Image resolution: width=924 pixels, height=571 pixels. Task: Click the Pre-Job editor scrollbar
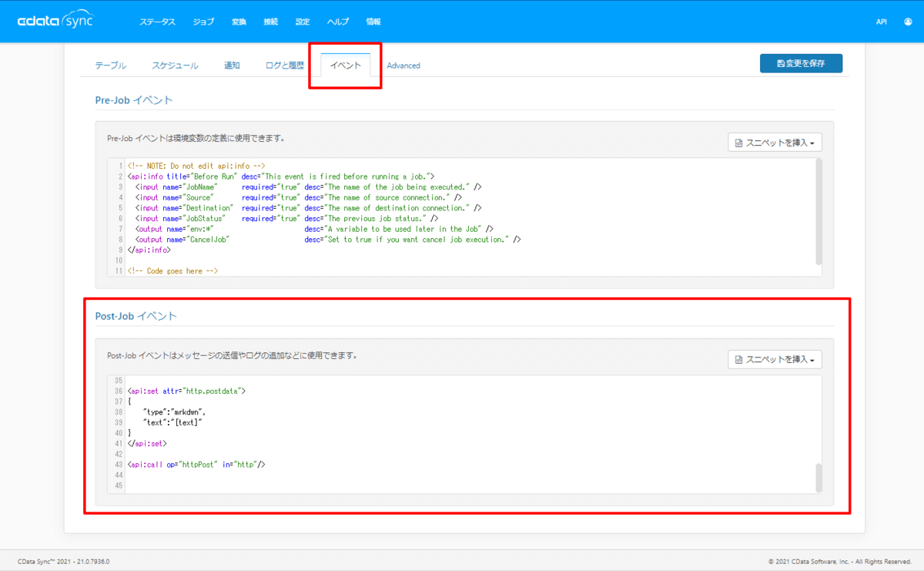(819, 212)
